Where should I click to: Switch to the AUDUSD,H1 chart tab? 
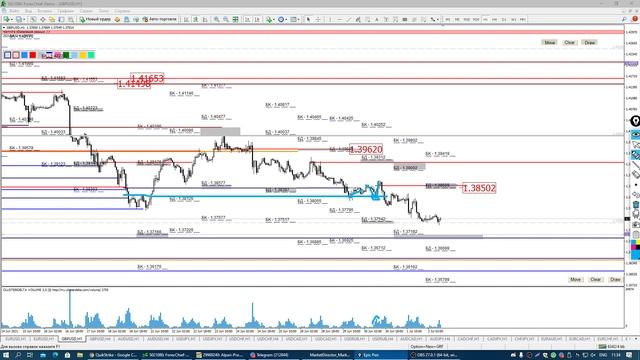[x=129, y=339]
